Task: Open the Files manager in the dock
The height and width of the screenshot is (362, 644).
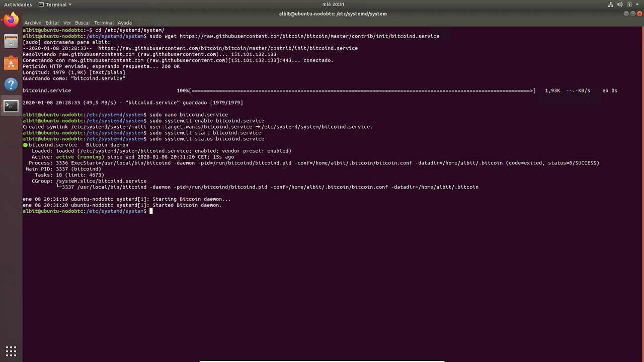Action: coord(11,42)
